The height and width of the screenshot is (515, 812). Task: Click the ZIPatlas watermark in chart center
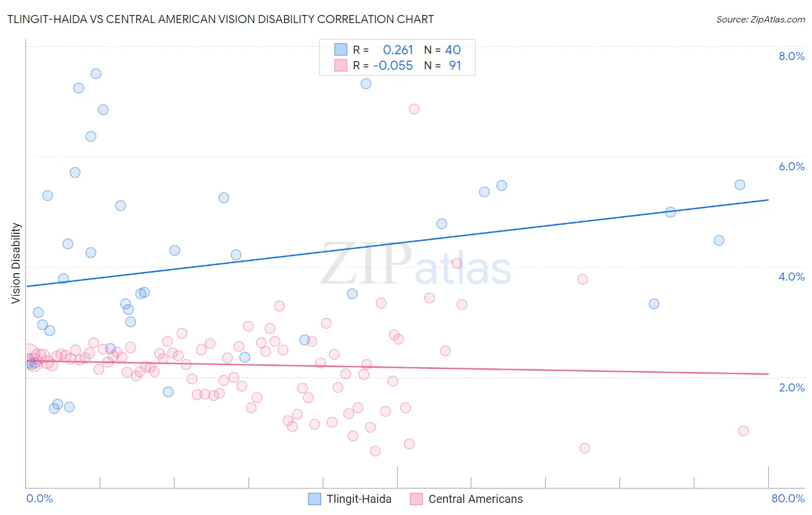point(416,263)
